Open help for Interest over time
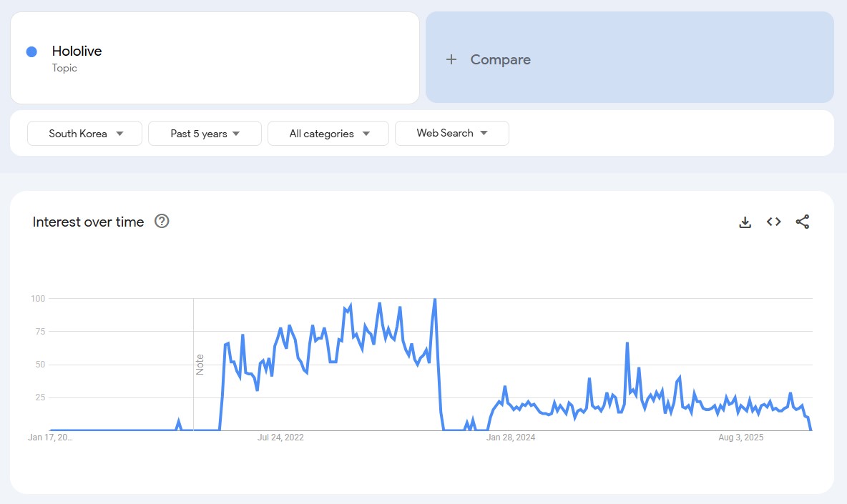Viewport: 847px width, 504px height. point(162,221)
